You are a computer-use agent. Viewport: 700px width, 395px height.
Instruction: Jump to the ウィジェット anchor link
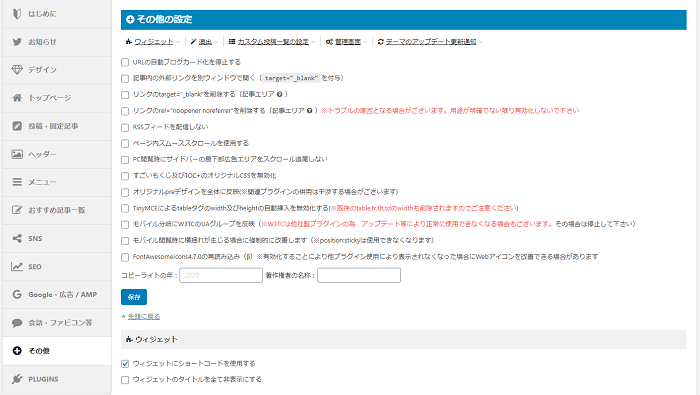(x=154, y=42)
